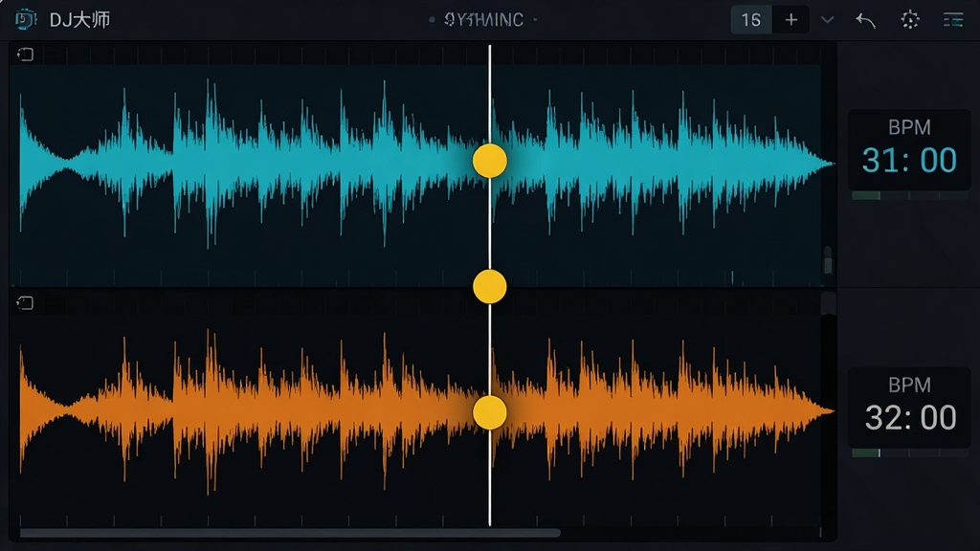980x551 pixels.
Task: Select the 16 beat value button
Action: [x=751, y=20]
